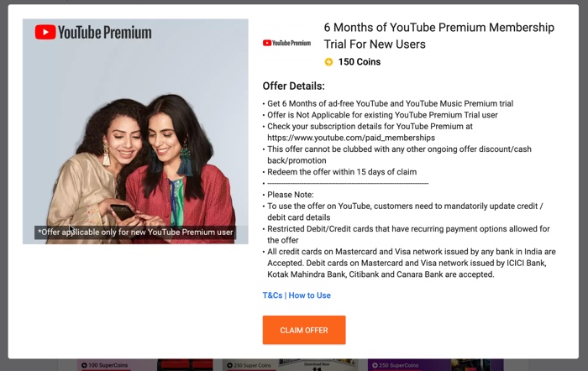
Task: Click Redeem the offer within 15 days text
Action: click(342, 171)
